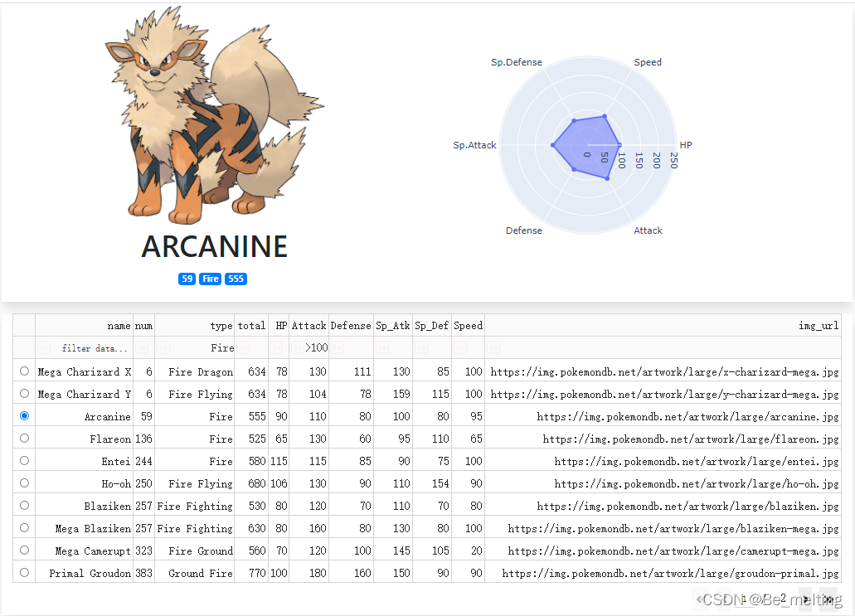The width and height of the screenshot is (855, 616).
Task: Select the Ho-oh row radio button
Action: 24,483
